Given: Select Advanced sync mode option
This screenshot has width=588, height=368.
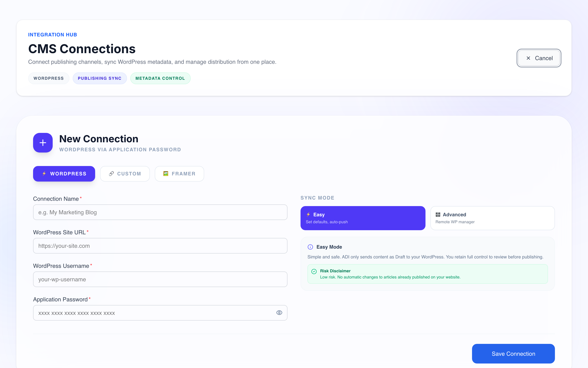Looking at the screenshot, I should click(492, 218).
